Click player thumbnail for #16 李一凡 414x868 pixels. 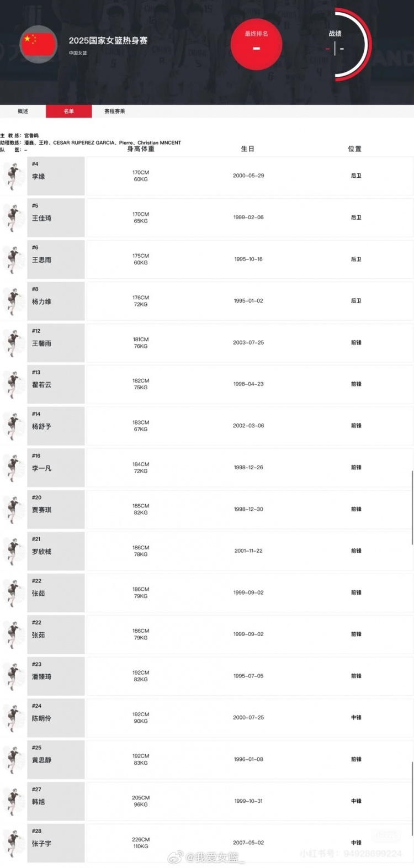(12, 468)
